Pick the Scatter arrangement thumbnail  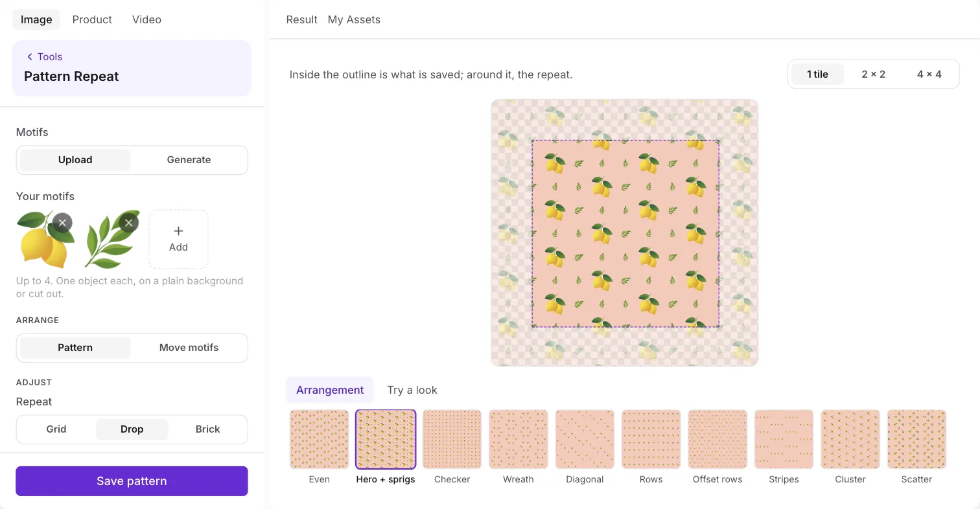917,439
